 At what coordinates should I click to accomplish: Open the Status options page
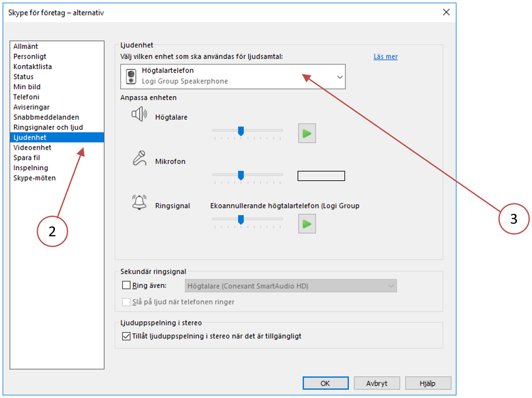(57, 77)
